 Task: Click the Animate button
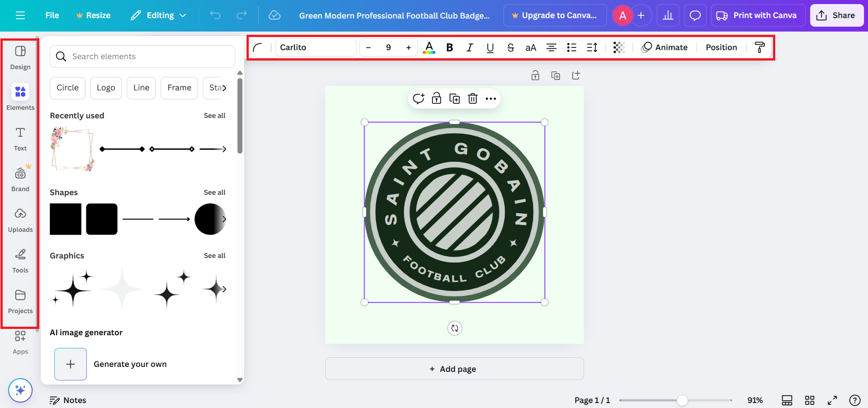[x=664, y=47]
